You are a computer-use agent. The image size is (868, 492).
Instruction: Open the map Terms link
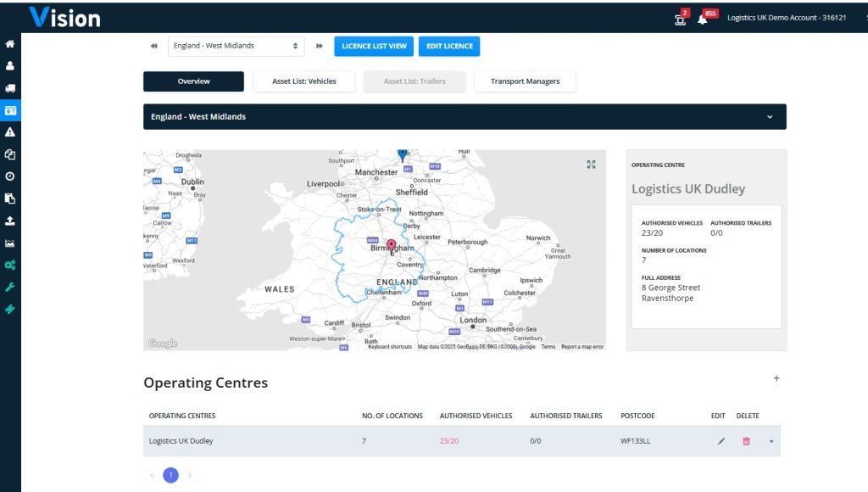point(548,347)
